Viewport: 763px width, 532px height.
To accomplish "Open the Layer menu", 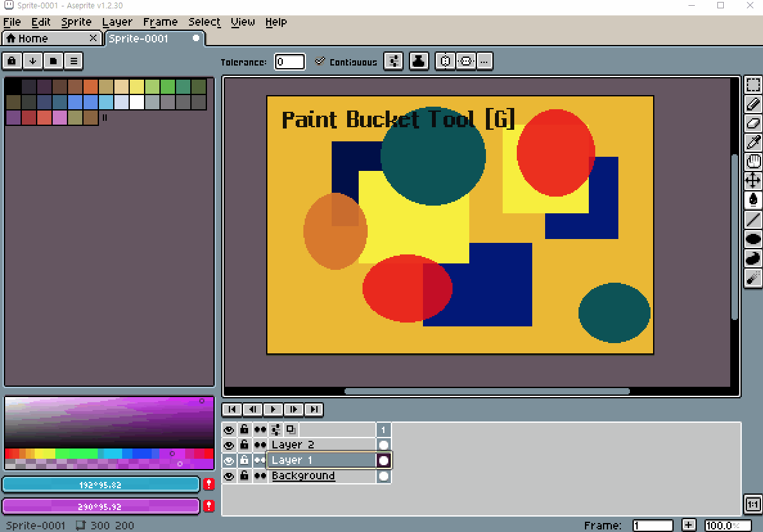I will tap(117, 22).
